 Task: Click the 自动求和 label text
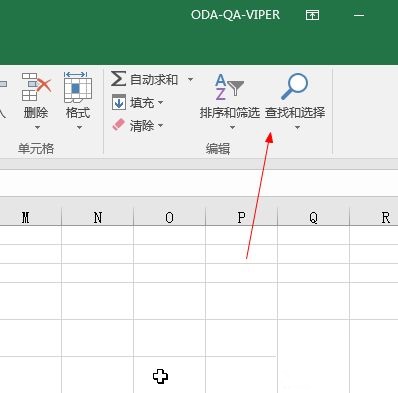coord(154,79)
